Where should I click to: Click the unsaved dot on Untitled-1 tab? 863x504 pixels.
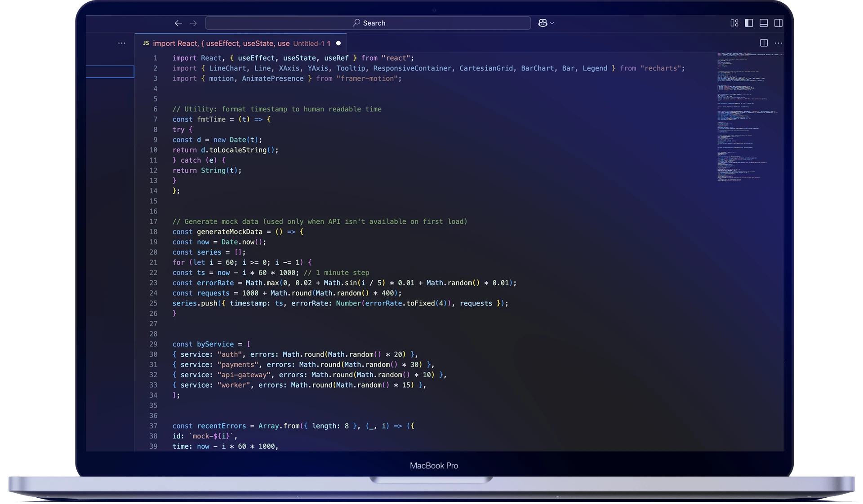click(338, 43)
